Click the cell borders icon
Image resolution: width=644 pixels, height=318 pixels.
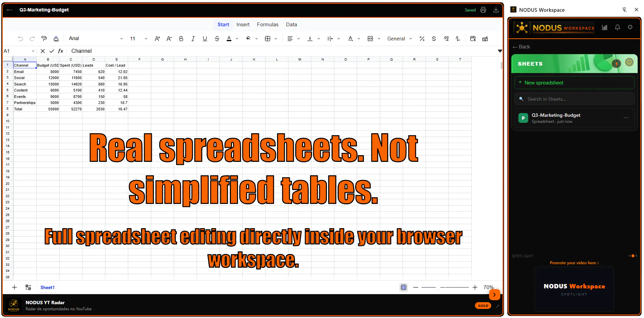point(268,39)
